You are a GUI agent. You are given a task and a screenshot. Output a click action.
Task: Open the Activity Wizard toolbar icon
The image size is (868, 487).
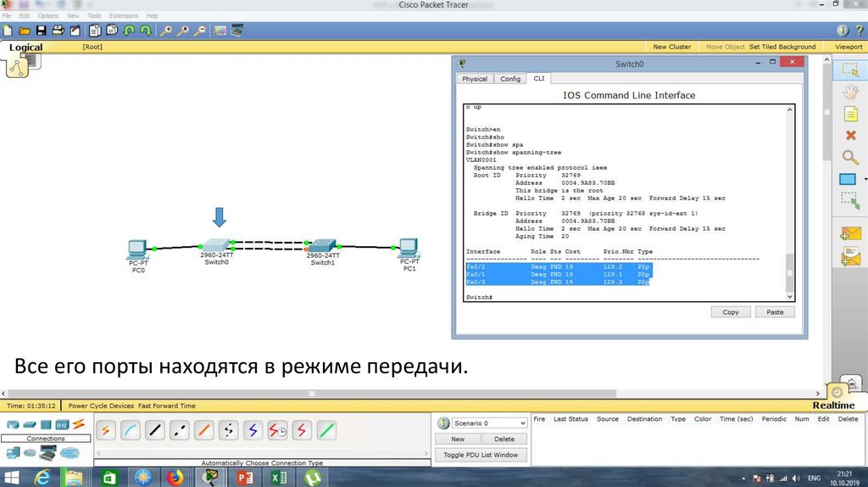point(75,31)
